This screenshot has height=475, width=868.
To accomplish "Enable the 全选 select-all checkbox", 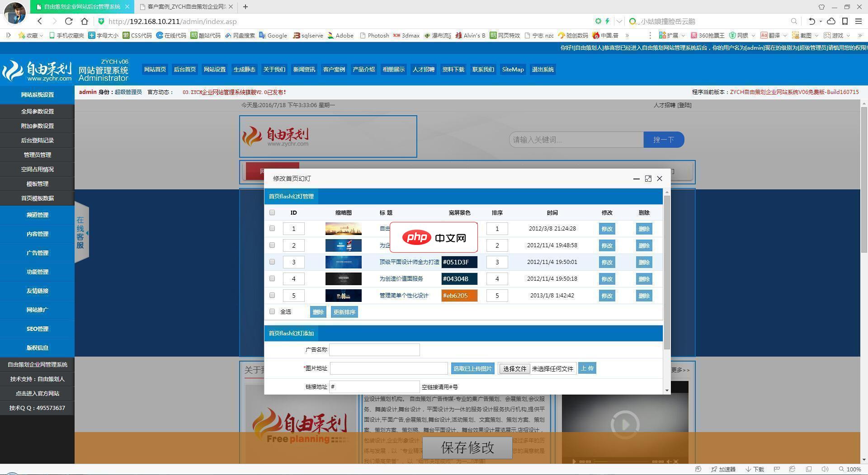I will click(x=272, y=311).
